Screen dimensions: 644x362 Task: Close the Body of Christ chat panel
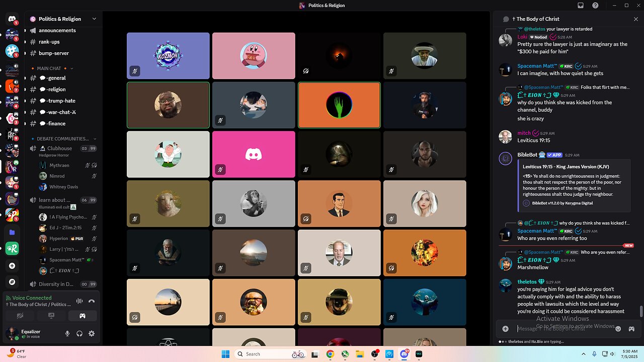pos(636,19)
